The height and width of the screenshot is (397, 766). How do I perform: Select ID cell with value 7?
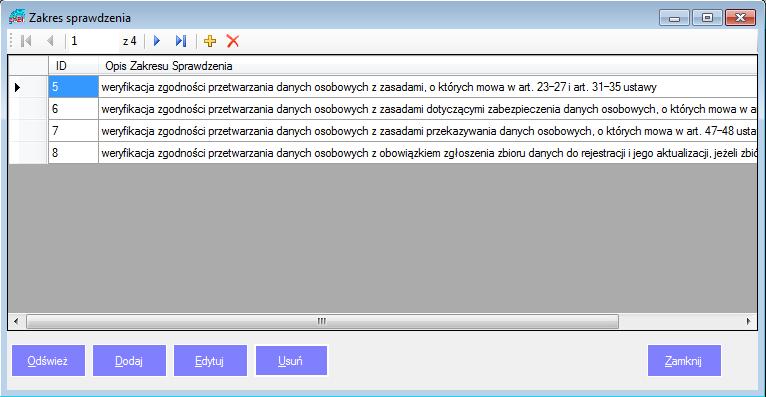[x=73, y=131]
